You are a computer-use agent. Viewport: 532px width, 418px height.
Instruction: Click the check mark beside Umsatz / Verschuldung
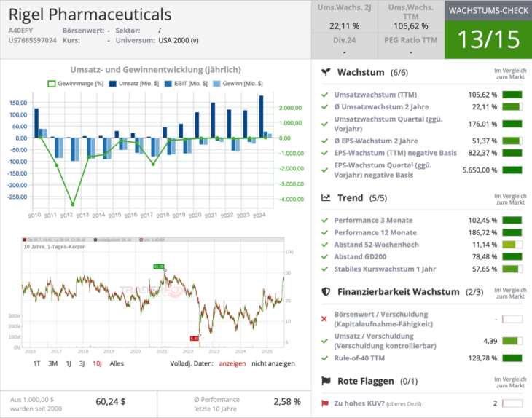click(325, 341)
